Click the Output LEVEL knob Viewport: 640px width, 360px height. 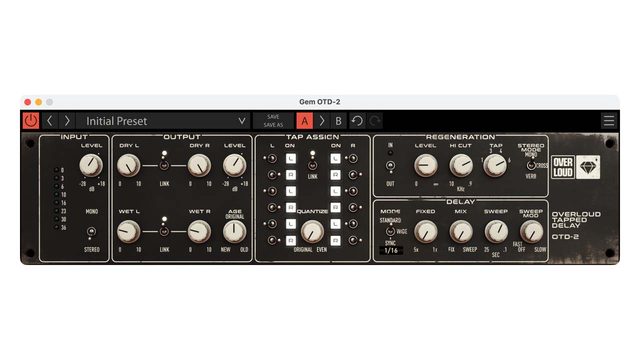[x=235, y=165]
